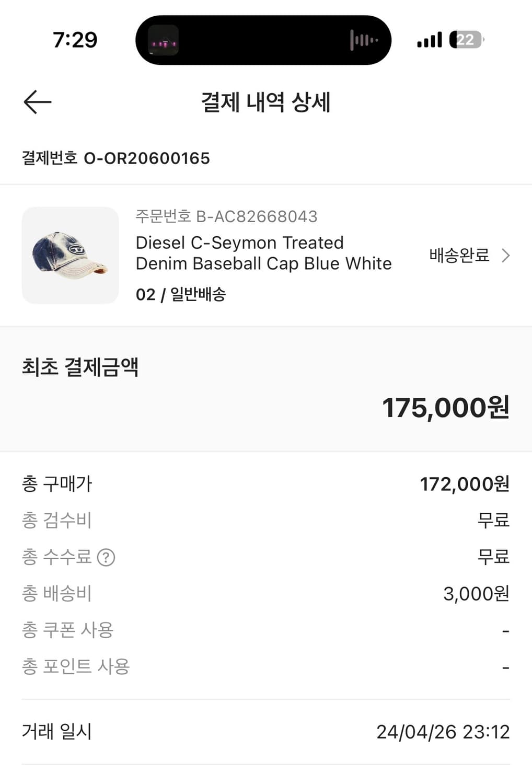Open the now-playing artwork in Dynamic Island

tap(164, 40)
